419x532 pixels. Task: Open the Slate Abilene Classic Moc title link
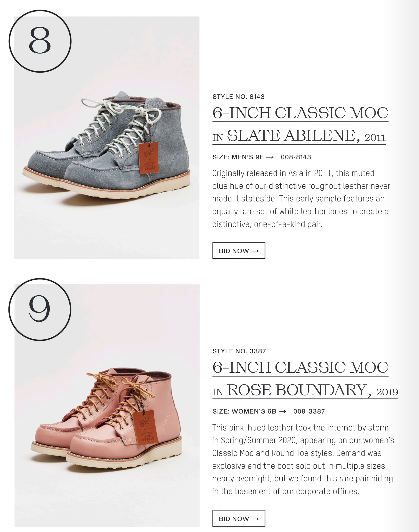pos(300,125)
